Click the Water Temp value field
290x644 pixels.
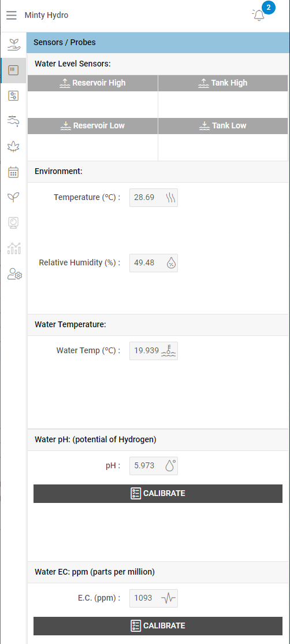[x=154, y=351]
